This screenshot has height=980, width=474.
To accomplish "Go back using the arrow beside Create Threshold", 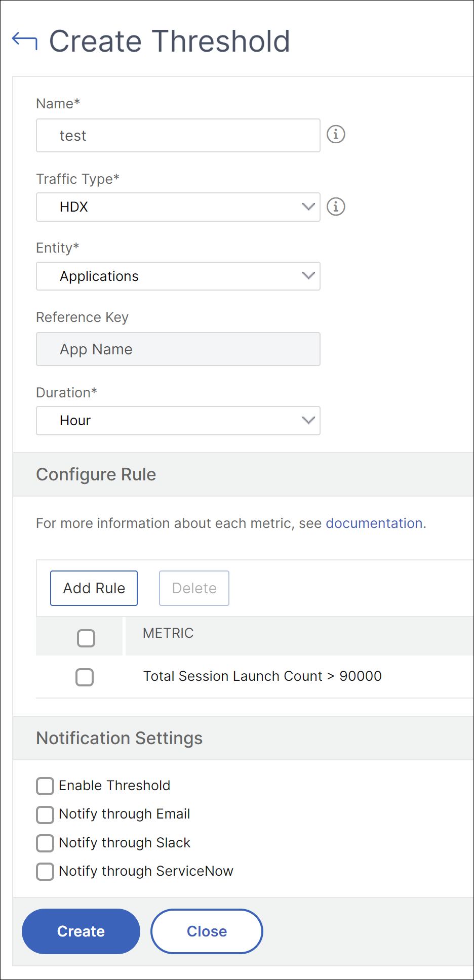I will [x=25, y=41].
